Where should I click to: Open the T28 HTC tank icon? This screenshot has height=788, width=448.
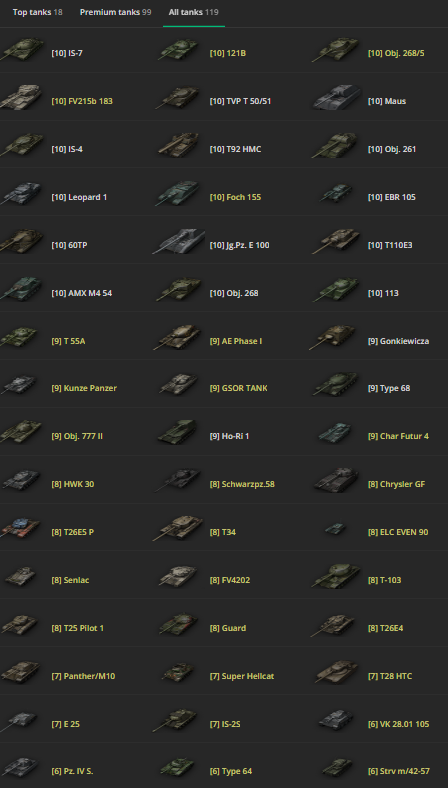click(x=337, y=672)
